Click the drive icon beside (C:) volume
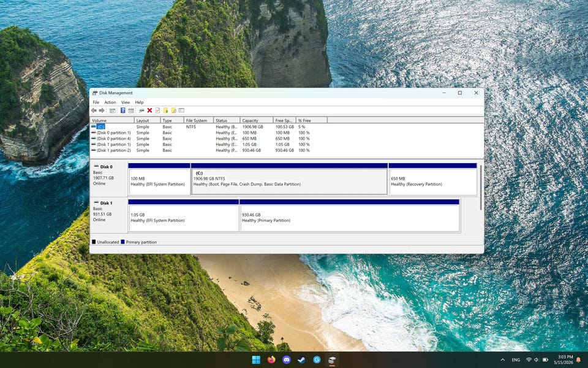Image resolution: width=588 pixels, height=368 pixels. (93, 127)
